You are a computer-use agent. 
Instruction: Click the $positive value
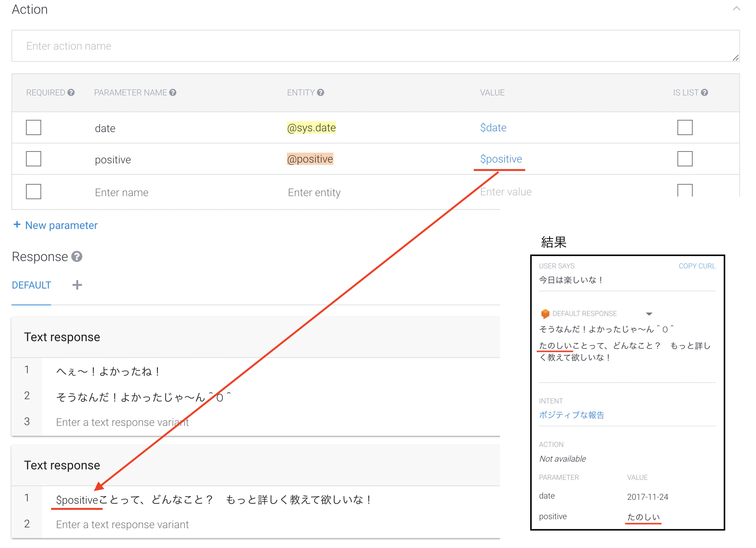click(501, 159)
